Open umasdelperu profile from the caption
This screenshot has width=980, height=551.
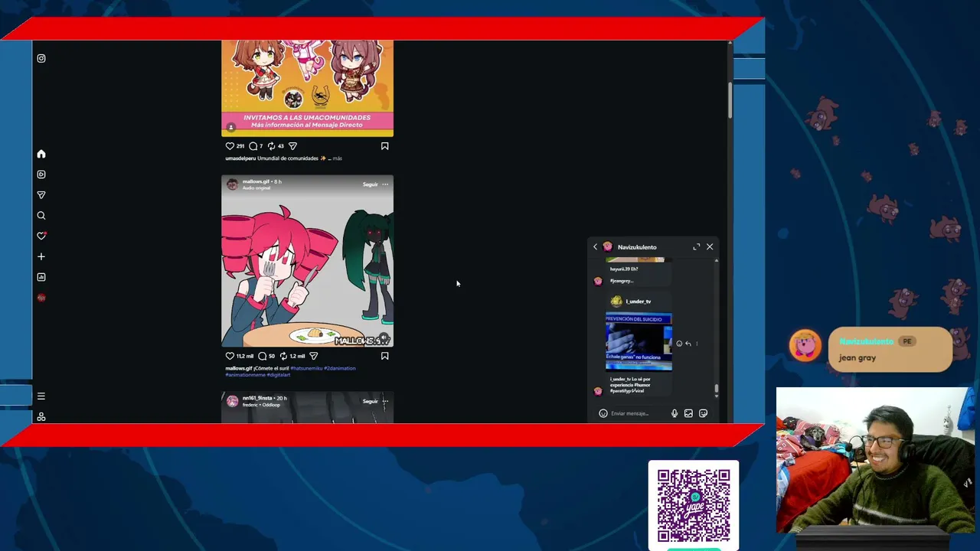(x=240, y=158)
